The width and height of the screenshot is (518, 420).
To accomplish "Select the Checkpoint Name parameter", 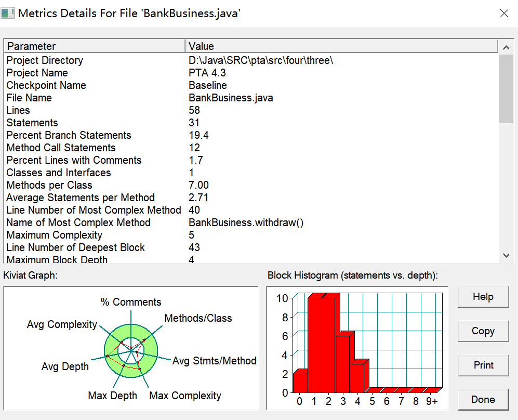I will [251, 86].
